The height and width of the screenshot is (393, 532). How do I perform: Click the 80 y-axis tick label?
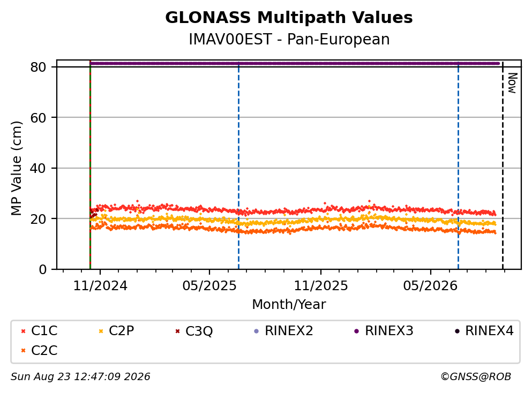click(x=38, y=67)
